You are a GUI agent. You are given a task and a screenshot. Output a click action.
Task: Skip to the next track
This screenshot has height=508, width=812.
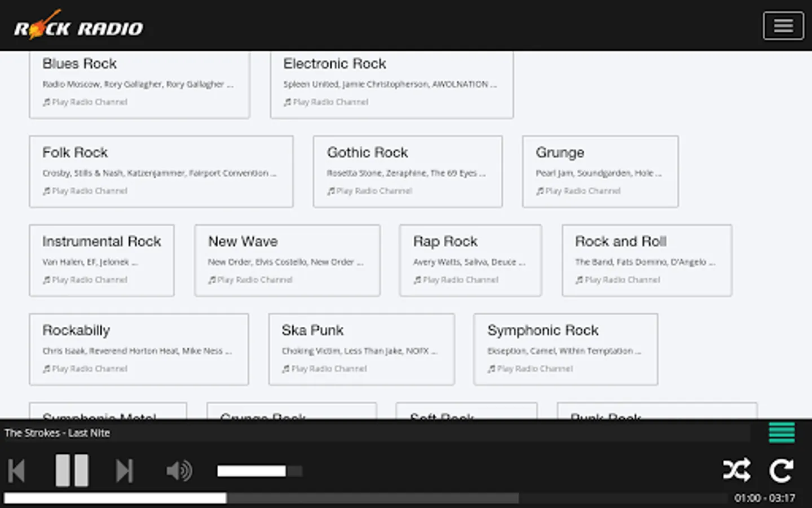click(x=124, y=471)
